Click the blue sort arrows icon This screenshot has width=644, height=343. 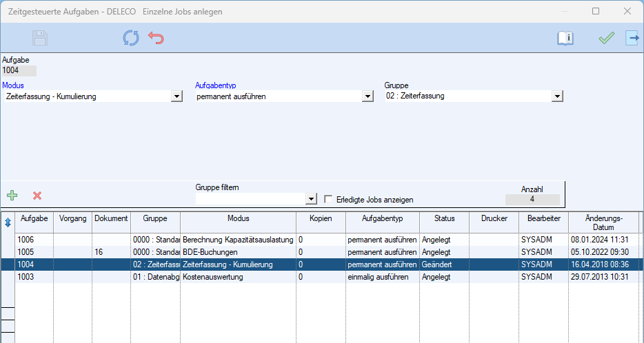coord(8,222)
